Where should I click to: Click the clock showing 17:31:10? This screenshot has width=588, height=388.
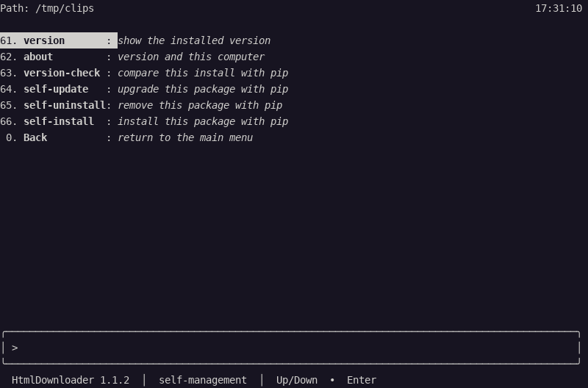(x=559, y=8)
